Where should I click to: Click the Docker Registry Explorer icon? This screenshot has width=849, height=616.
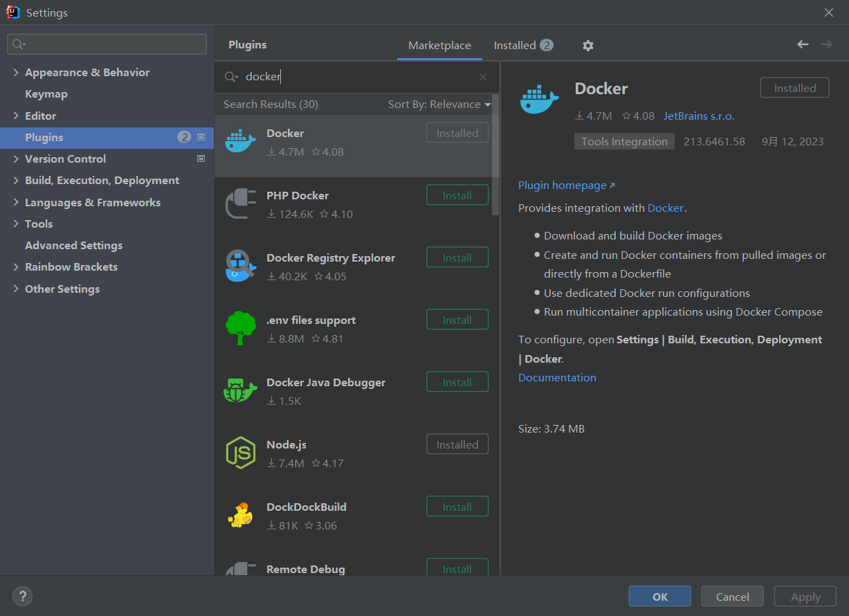click(241, 266)
